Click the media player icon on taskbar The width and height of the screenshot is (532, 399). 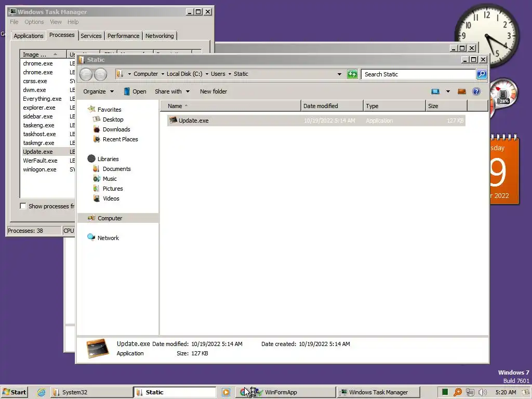[x=226, y=392]
